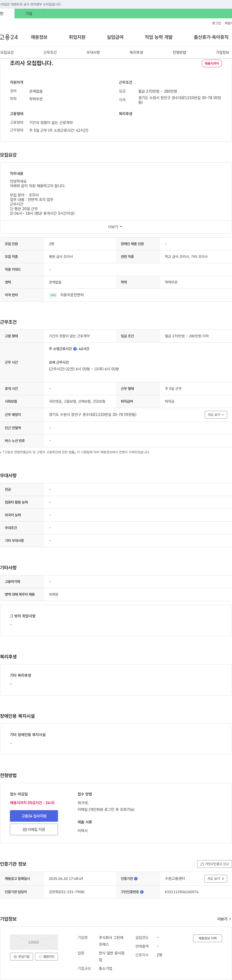Jump to 기업정보 section tab
This screenshot has width=232, height=980.
(x=223, y=53)
